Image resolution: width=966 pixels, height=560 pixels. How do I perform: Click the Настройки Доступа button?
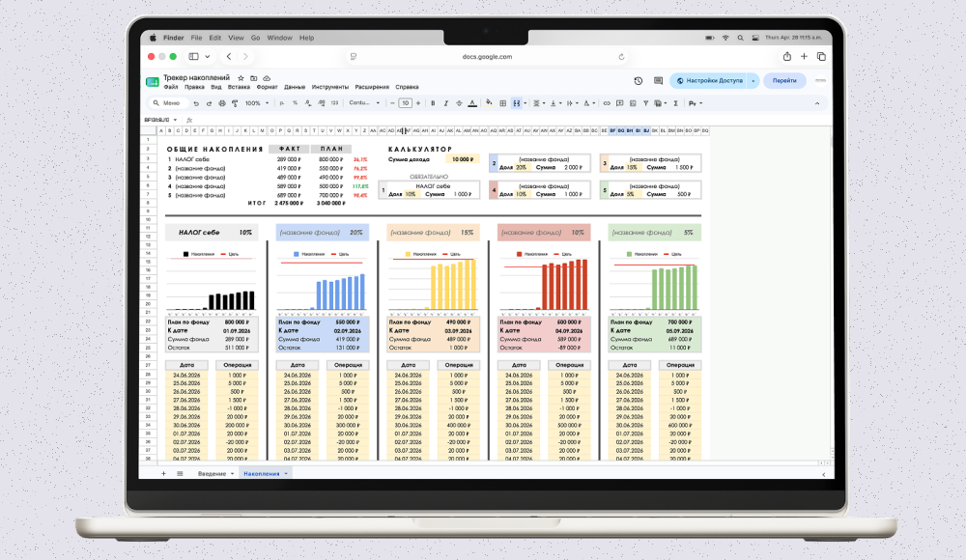709,81
